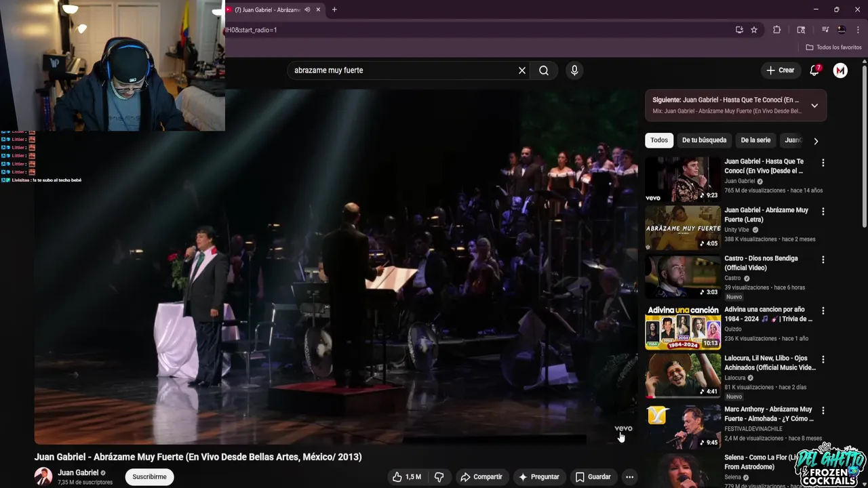Open Adivina una cancion por año title
Image resolution: width=868 pixels, height=488 pixels.
click(x=768, y=314)
